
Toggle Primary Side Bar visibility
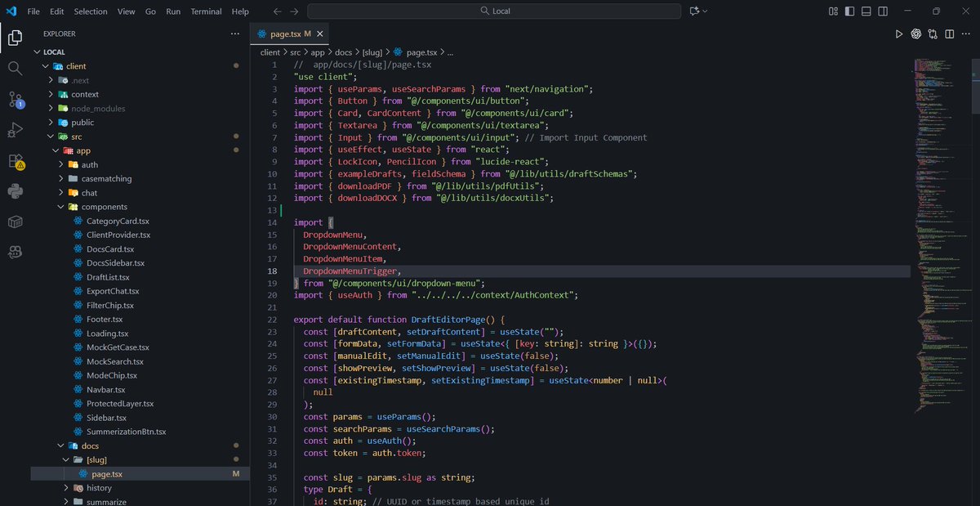[850, 11]
